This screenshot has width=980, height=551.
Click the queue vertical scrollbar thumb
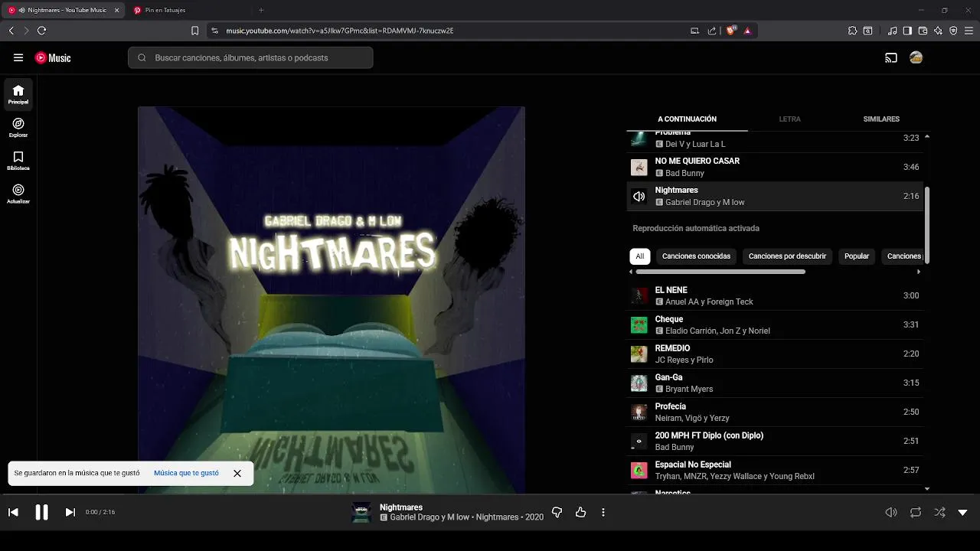(x=927, y=225)
